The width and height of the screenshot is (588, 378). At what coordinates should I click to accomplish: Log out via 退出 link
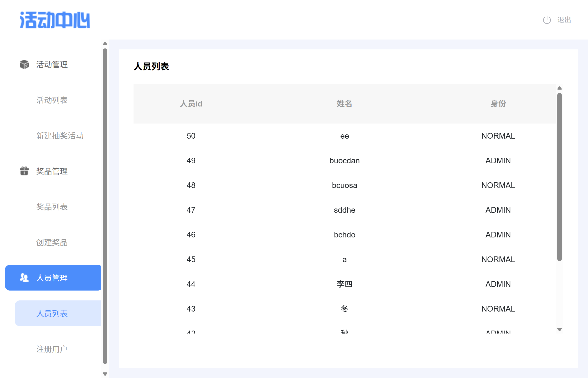[x=564, y=20]
